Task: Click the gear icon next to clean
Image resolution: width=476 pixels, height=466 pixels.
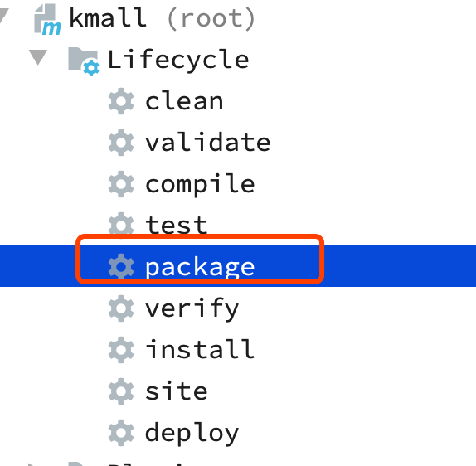Action: pyautogui.click(x=121, y=101)
